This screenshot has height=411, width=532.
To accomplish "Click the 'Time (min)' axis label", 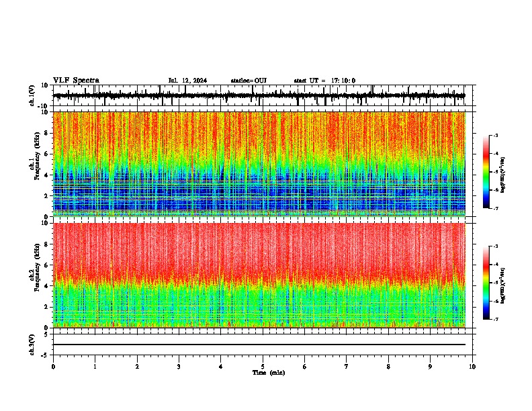I will [x=269, y=373].
